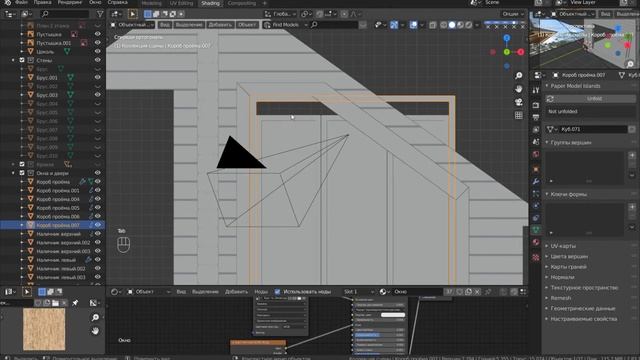Open the Опции dropdown
Viewport: 640px width, 360px height.
513,14
